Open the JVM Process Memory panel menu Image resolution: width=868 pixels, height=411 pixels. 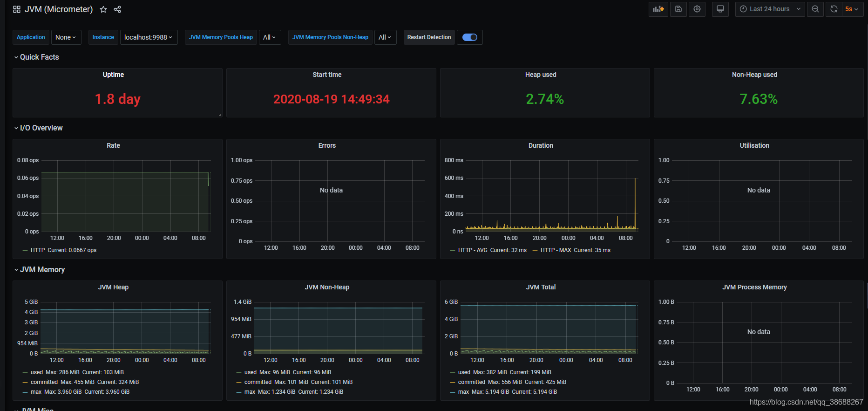(754, 287)
